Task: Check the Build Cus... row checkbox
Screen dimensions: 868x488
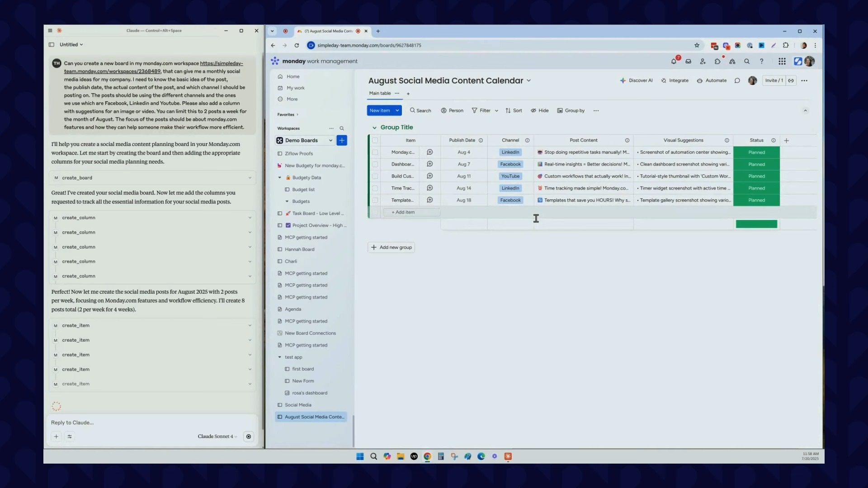Action: point(375,176)
